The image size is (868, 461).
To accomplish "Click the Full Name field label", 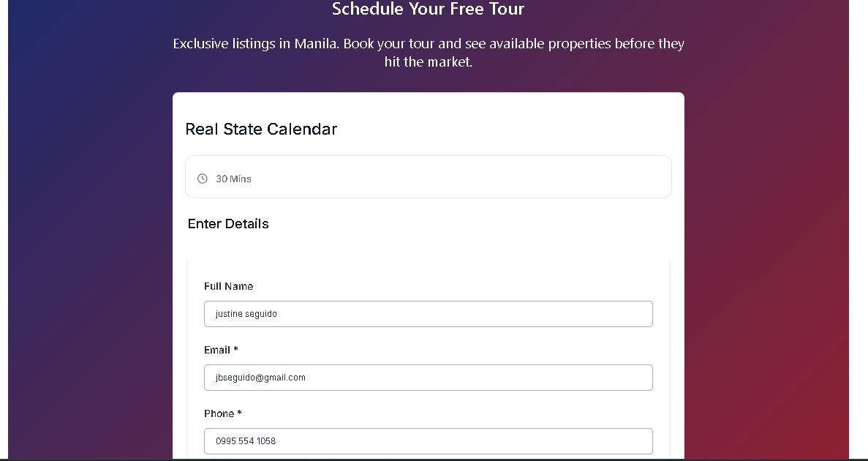I will pos(228,286).
